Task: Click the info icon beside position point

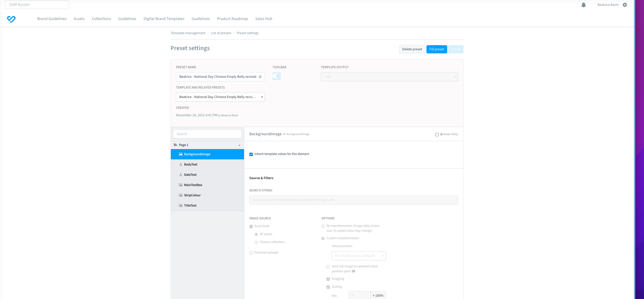Action: [353, 271]
